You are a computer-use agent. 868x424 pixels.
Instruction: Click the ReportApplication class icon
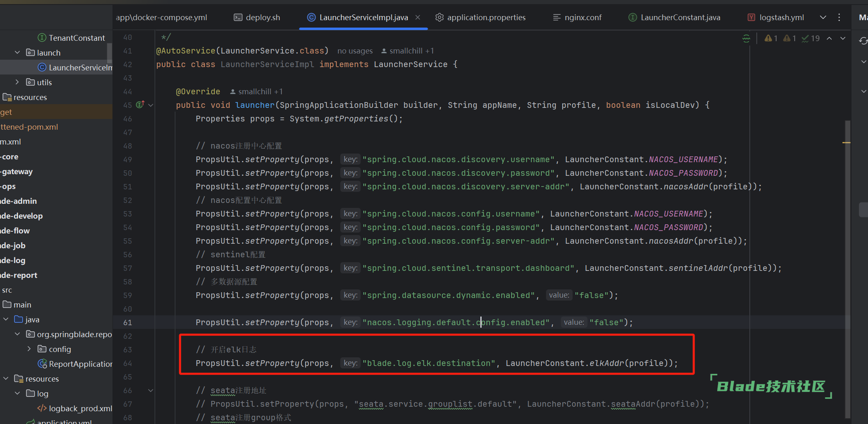pos(42,364)
